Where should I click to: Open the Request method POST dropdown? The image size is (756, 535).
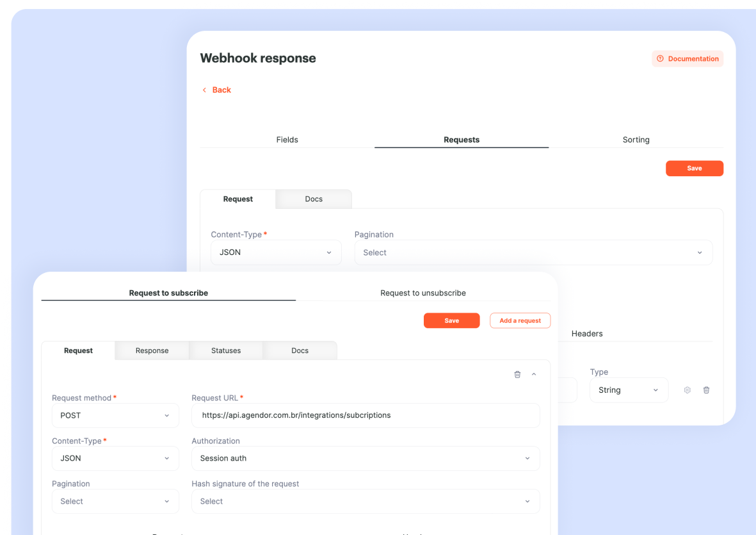pyautogui.click(x=115, y=415)
